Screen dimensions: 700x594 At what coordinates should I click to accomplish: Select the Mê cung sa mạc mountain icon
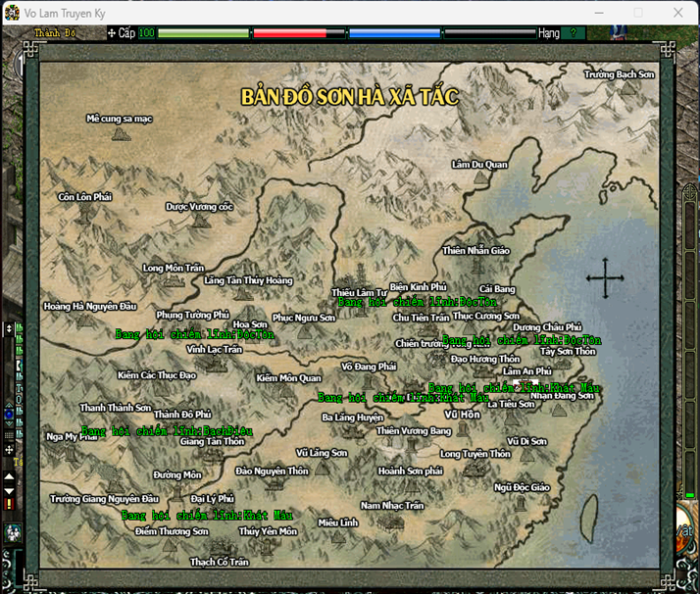(121, 134)
